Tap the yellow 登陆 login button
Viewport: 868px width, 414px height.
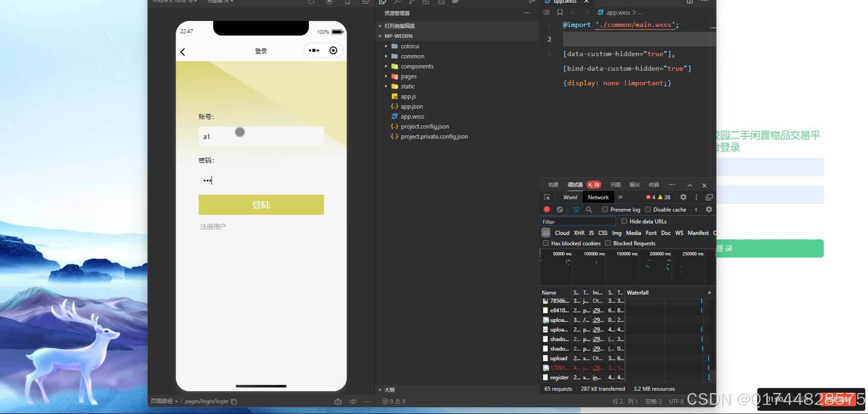261,205
